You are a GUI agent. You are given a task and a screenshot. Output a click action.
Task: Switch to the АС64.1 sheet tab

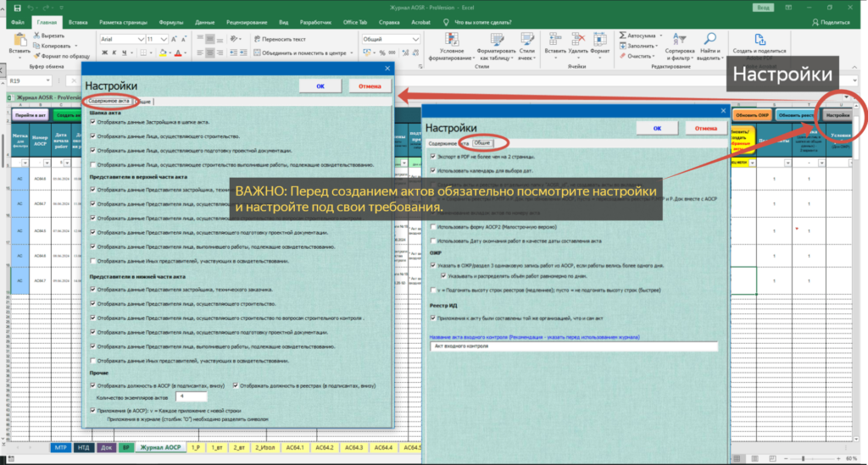tap(294, 447)
